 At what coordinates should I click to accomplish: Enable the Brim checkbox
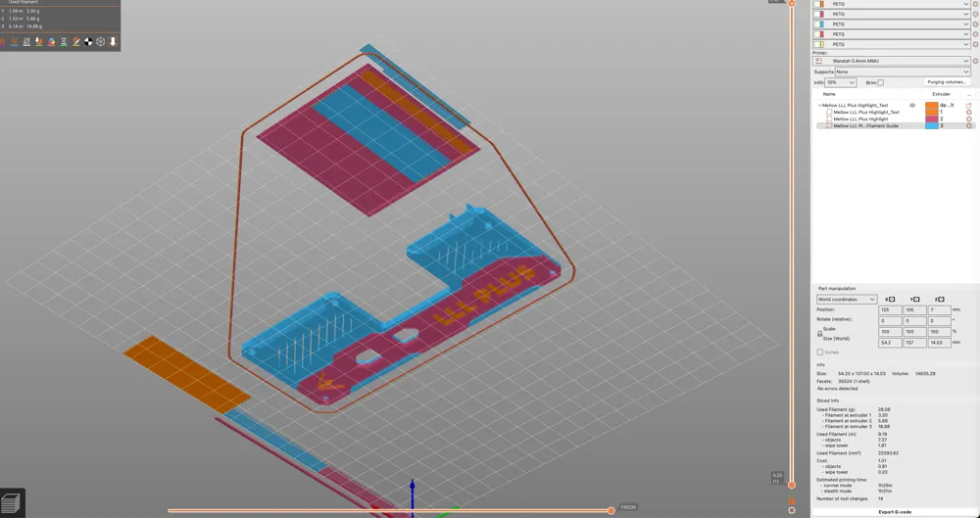[x=881, y=82]
